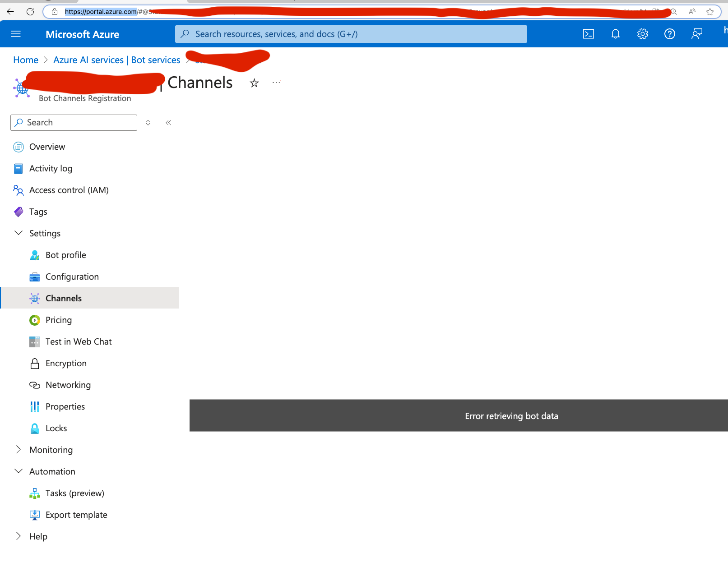View resource Locks
Image resolution: width=728 pixels, height=567 pixels.
56,428
